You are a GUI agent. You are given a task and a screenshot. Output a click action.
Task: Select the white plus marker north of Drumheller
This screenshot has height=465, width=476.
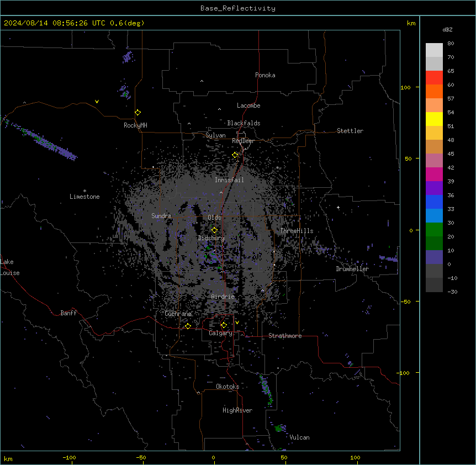coord(338,207)
